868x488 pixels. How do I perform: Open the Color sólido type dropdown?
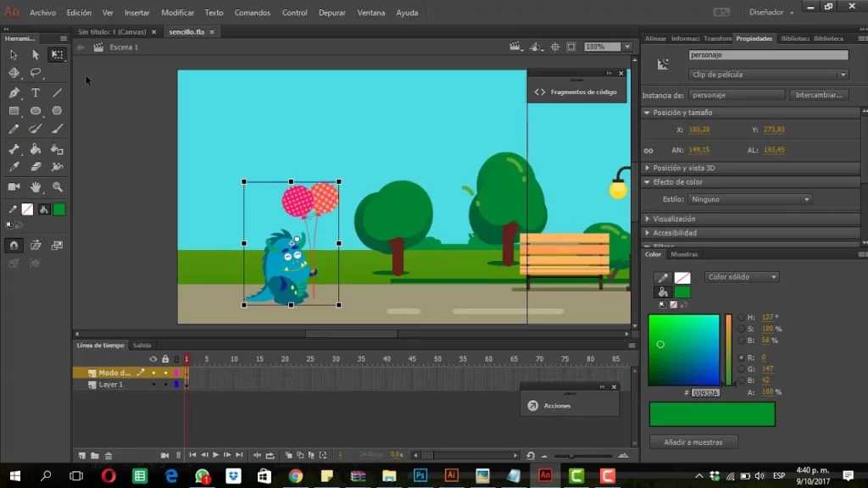742,277
